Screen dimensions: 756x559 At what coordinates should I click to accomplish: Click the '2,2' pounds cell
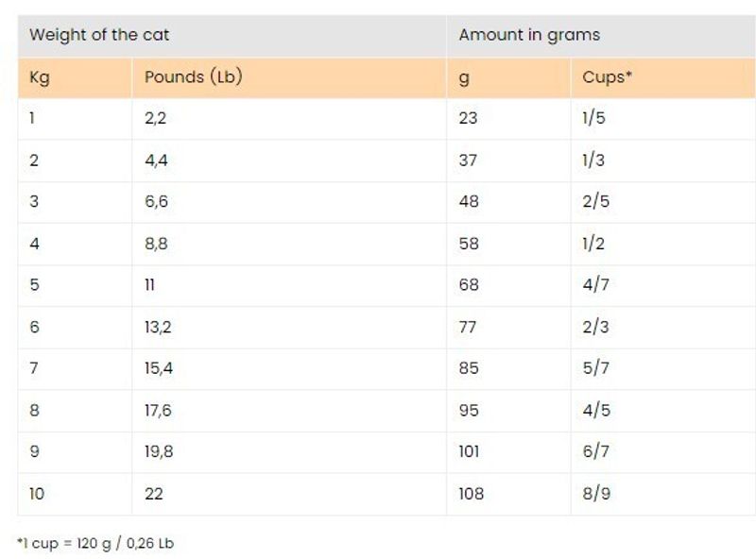156,118
